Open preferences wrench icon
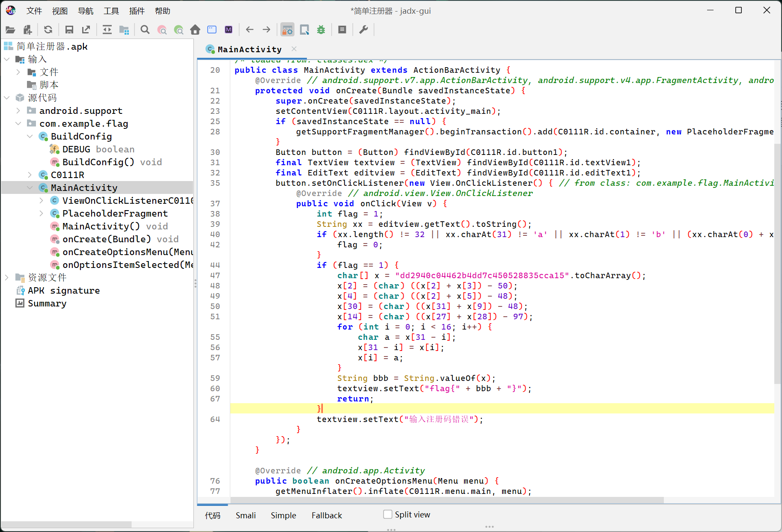Viewport: 782px width, 532px height. [x=363, y=30]
